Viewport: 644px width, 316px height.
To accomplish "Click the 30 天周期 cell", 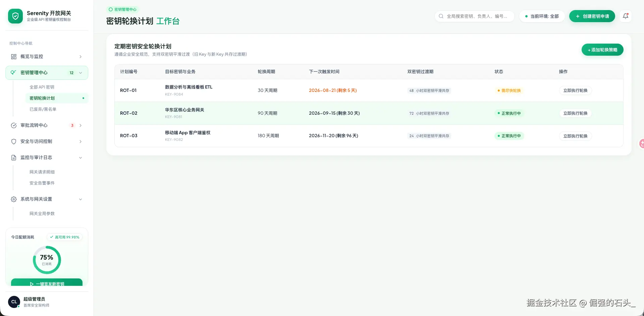I will [x=267, y=91].
